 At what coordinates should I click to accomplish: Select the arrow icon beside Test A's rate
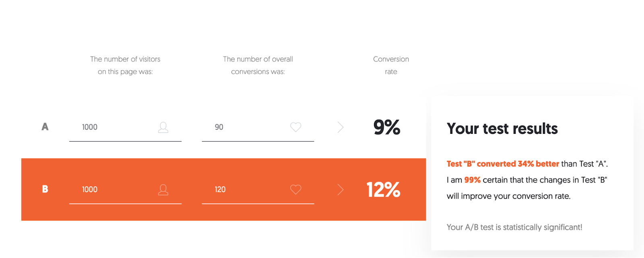(340, 127)
